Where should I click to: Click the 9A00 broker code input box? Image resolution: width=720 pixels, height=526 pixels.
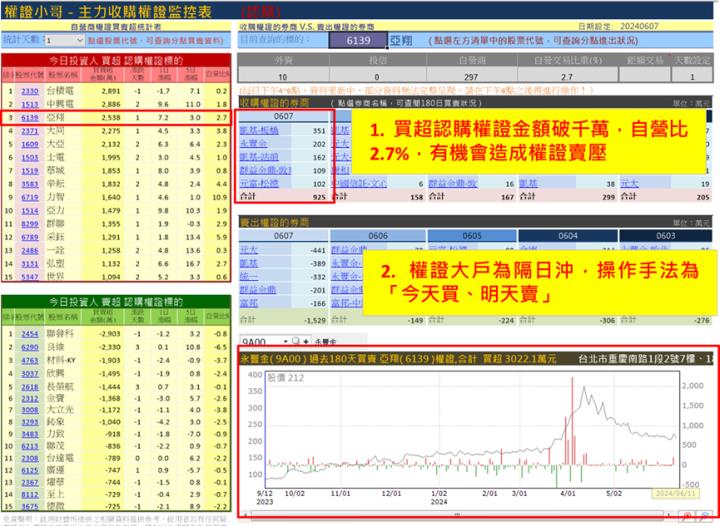260,341
